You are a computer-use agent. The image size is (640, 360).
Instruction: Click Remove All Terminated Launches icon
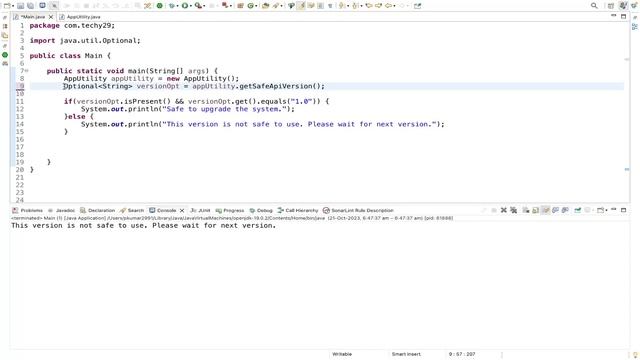[x=513, y=210]
